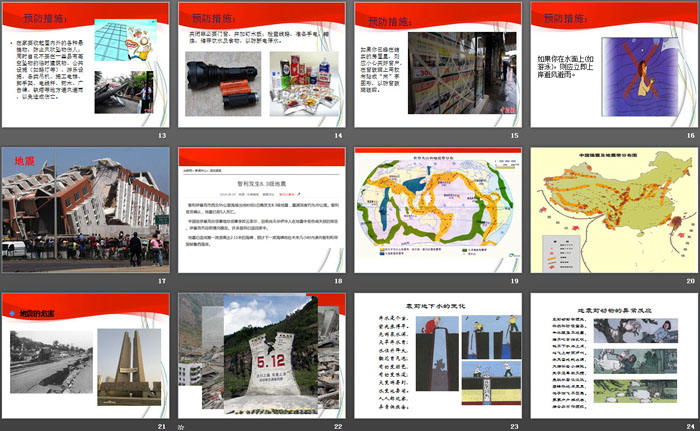700x431 pixels.
Task: Open slide 20 China earthquake distribution map
Action: (614, 210)
